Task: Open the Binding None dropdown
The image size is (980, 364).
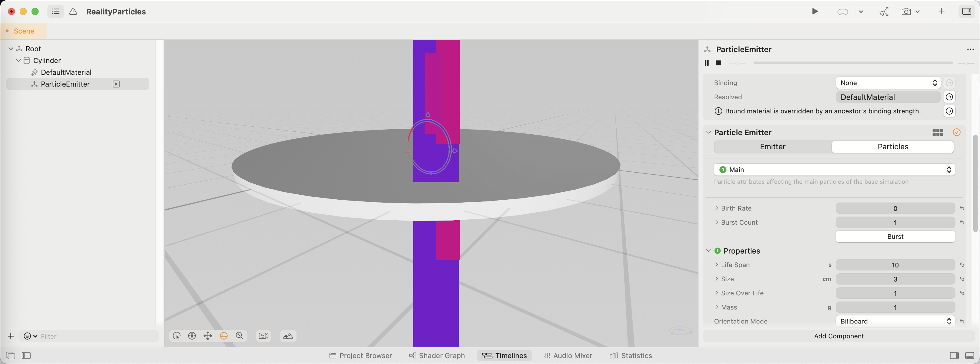Action: [888, 83]
